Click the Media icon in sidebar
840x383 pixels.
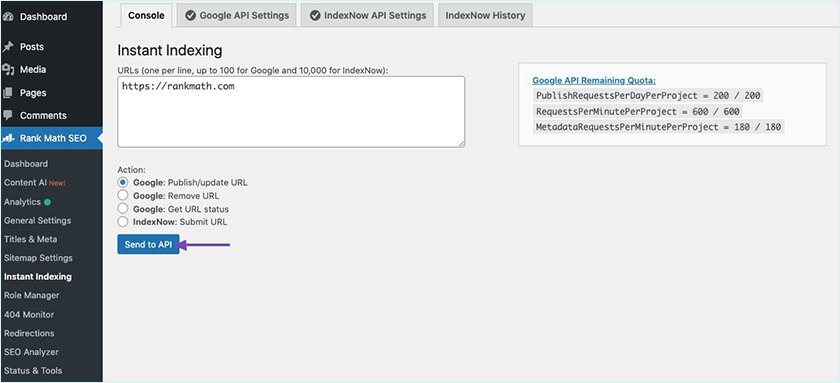[x=8, y=69]
